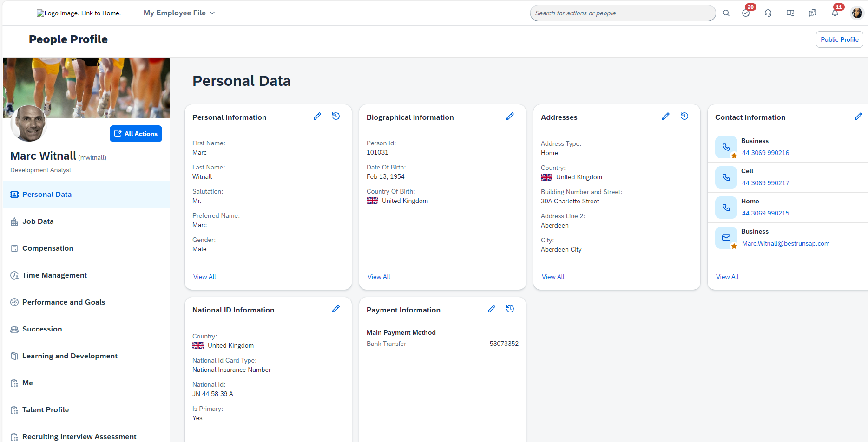The height and width of the screenshot is (442, 868).
Task: Go to the Compensation section
Action: pos(86,248)
